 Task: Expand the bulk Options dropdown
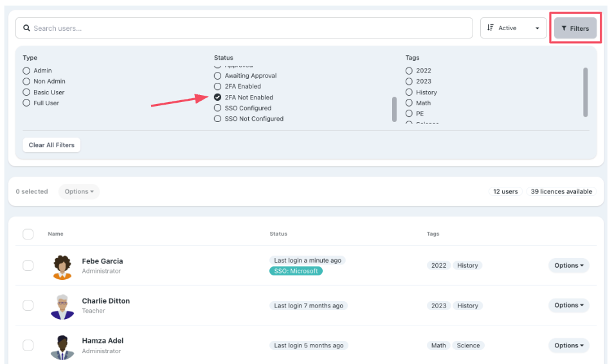[x=79, y=191]
